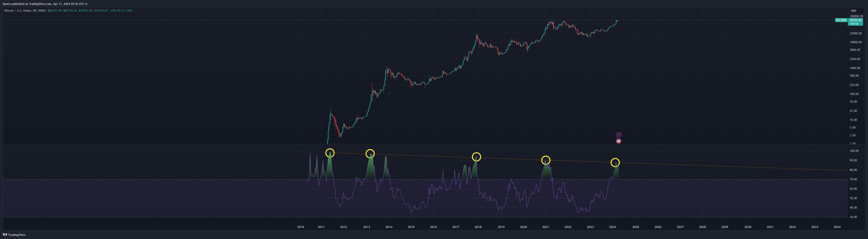The width and height of the screenshot is (868, 239).
Task: Click the 70.00 indicator axis label
Action: 854,179
